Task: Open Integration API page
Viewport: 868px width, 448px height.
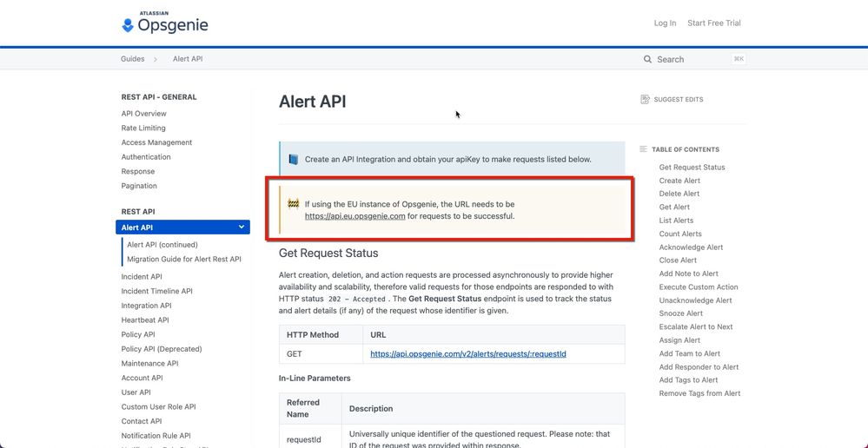Action: click(x=146, y=306)
